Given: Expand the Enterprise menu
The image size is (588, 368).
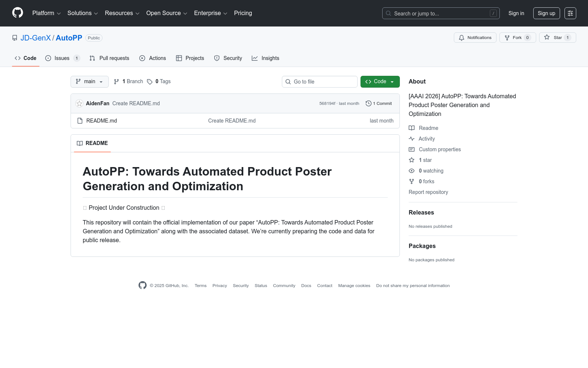Looking at the screenshot, I should pyautogui.click(x=211, y=13).
